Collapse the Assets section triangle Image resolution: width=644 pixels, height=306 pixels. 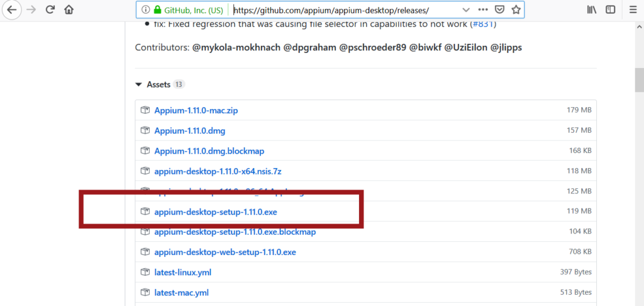click(x=138, y=84)
